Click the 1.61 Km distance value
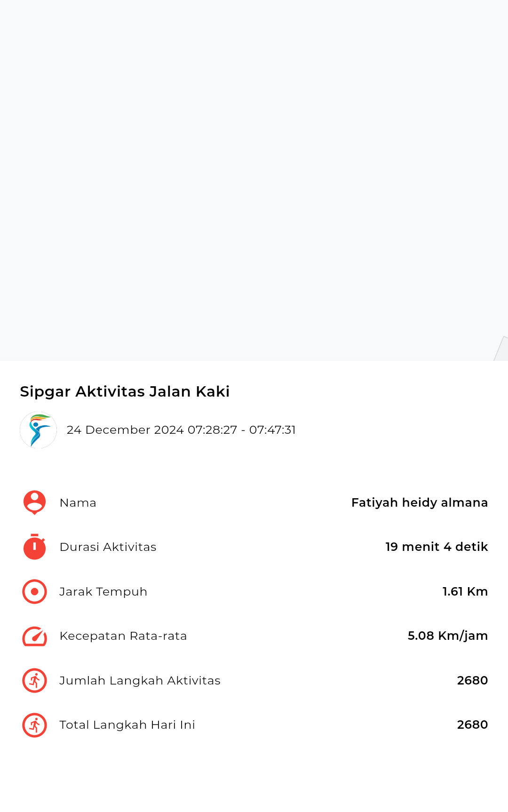The image size is (508, 812). coord(465,591)
